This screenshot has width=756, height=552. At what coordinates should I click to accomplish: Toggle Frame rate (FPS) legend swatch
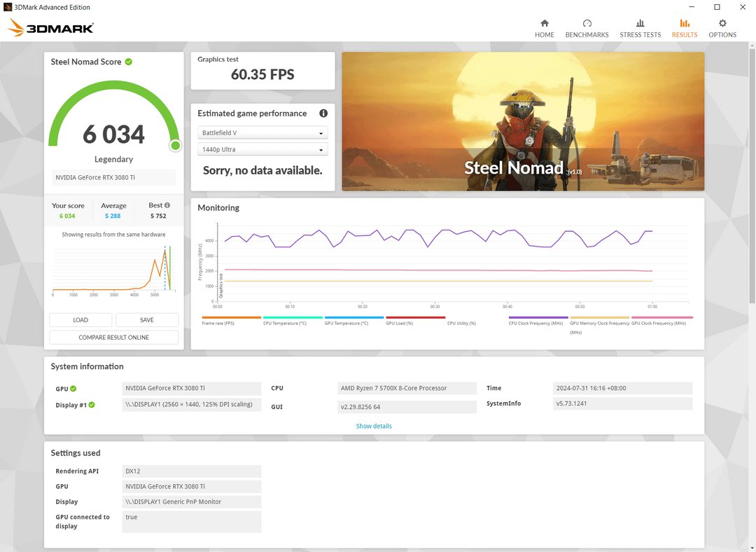[x=232, y=317]
